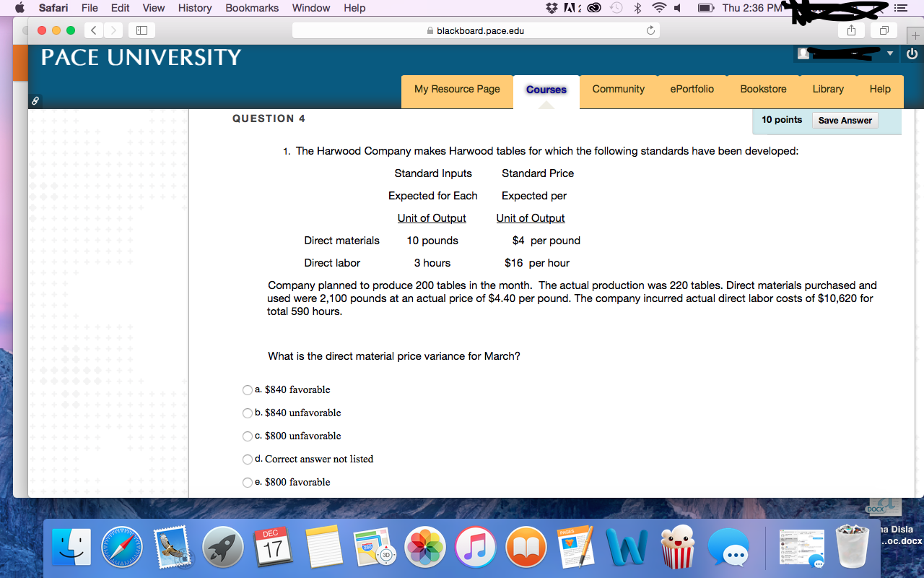Select answer a. $840 favorable

click(248, 390)
